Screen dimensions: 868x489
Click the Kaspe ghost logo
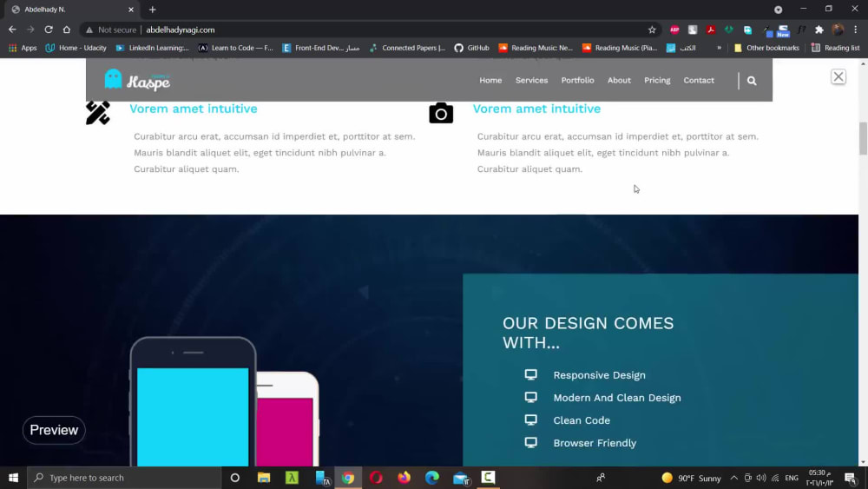pyautogui.click(x=137, y=80)
